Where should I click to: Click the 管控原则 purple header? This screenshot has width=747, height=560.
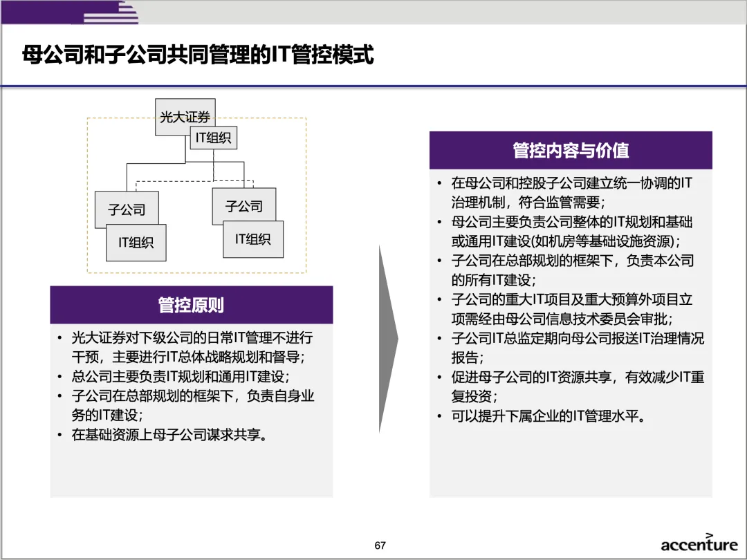[191, 305]
